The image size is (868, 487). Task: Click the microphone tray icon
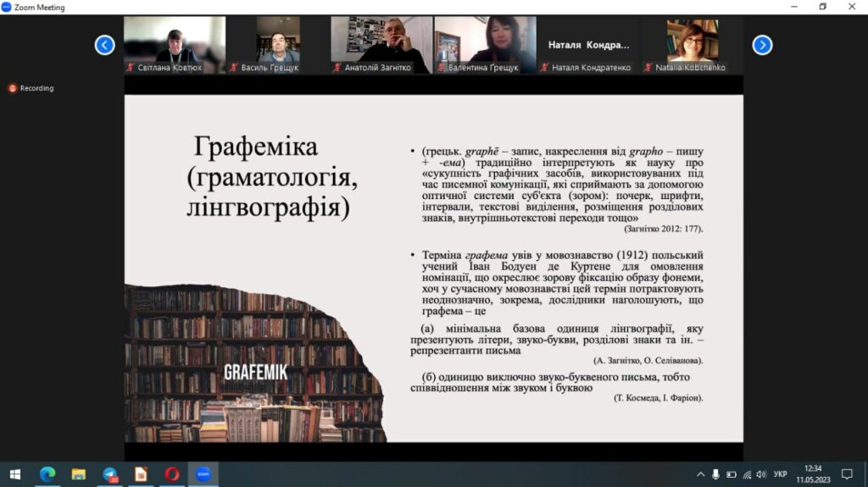pyautogui.click(x=715, y=474)
